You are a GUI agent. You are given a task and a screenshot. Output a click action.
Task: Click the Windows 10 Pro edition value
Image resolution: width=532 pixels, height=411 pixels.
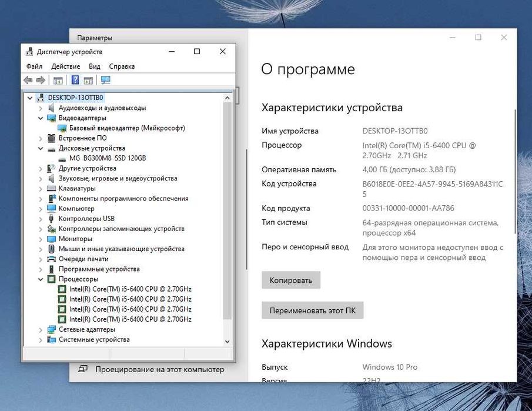pyautogui.click(x=390, y=367)
